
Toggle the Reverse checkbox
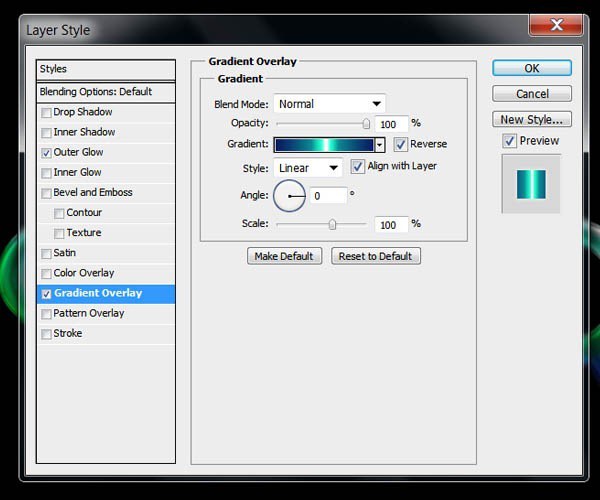pyautogui.click(x=401, y=144)
